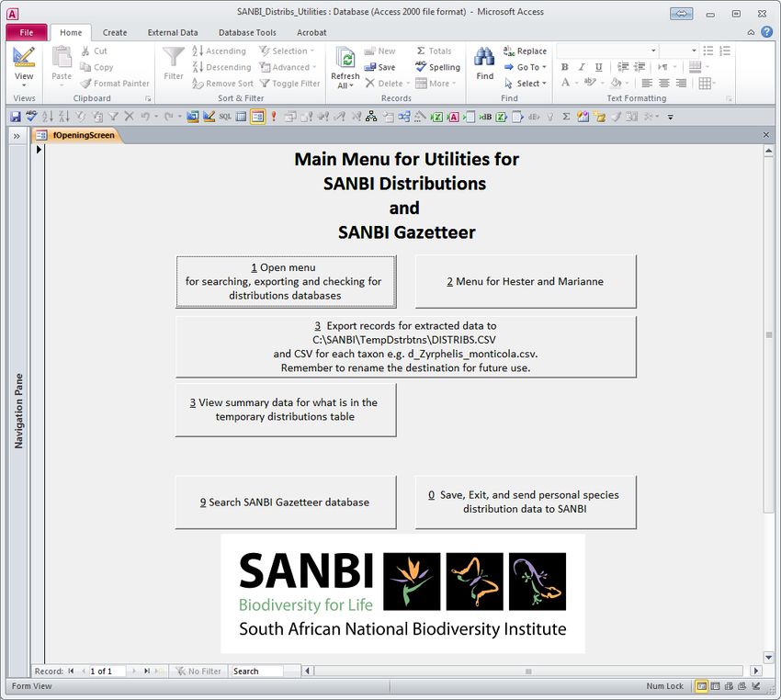Toggle Bold text formatting
Viewport: 781px width, 700px height.
565,67
